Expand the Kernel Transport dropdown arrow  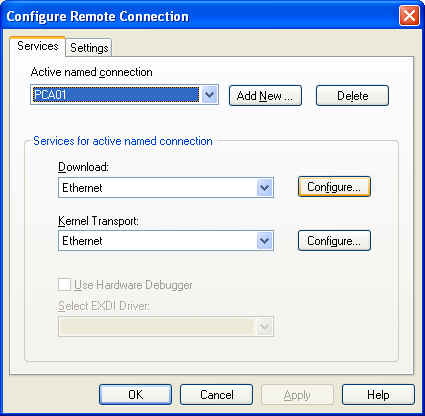[265, 241]
